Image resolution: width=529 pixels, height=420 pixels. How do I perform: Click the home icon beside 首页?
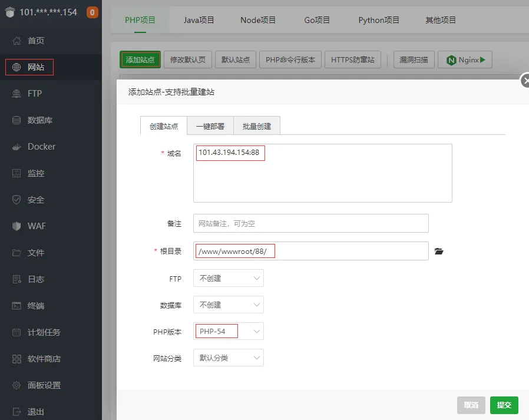[x=16, y=41]
